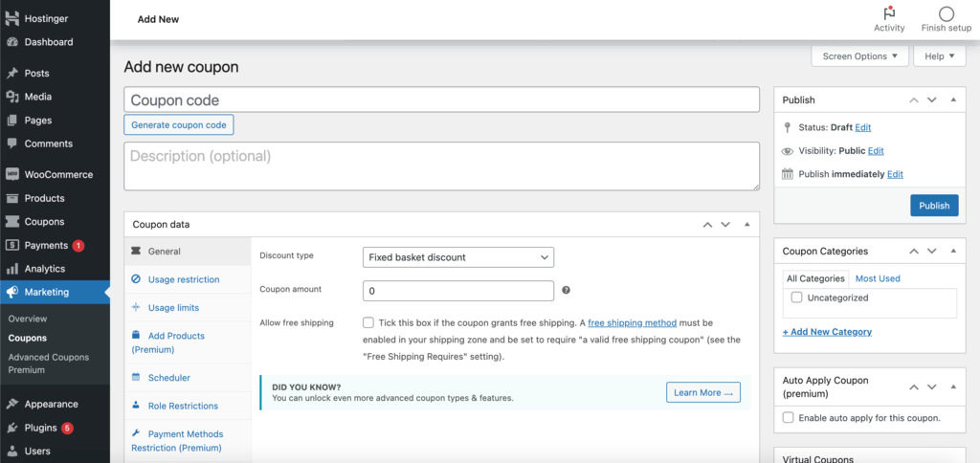Click the blue Publish button
This screenshot has height=463, width=980.
tap(933, 206)
